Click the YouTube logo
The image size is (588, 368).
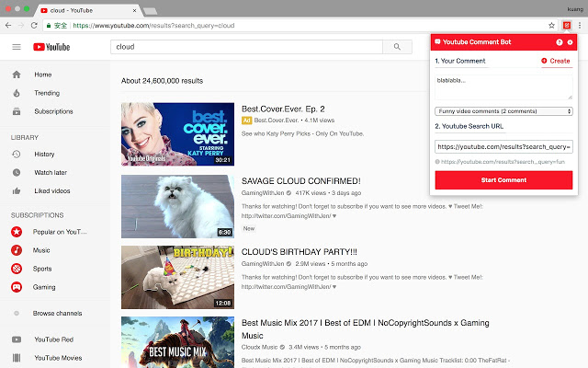click(51, 47)
